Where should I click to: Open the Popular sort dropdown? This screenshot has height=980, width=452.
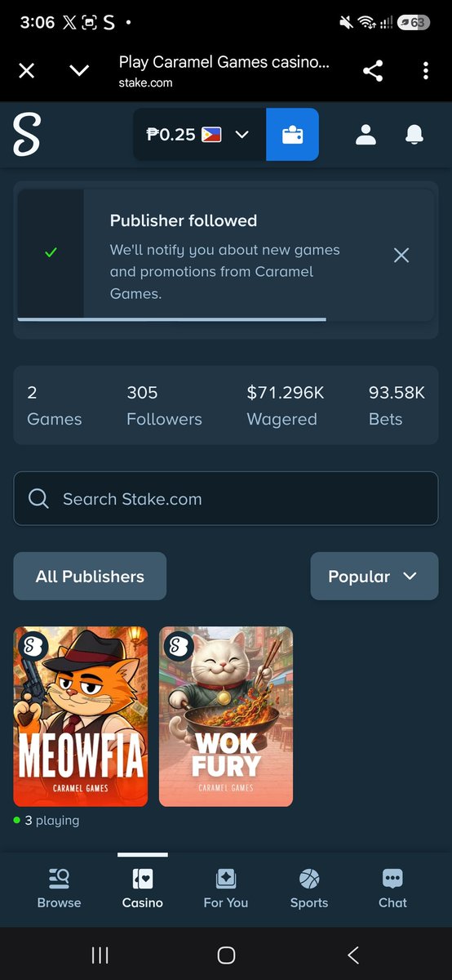tap(374, 577)
